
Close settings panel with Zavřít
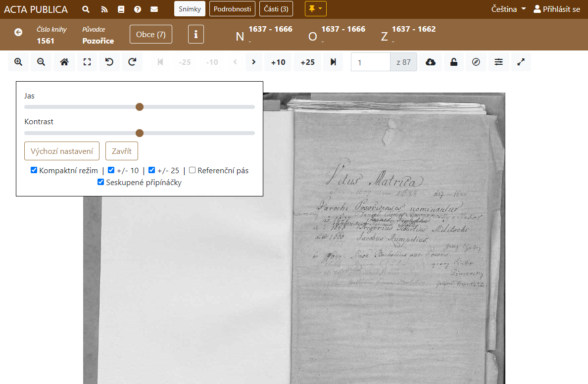click(122, 151)
